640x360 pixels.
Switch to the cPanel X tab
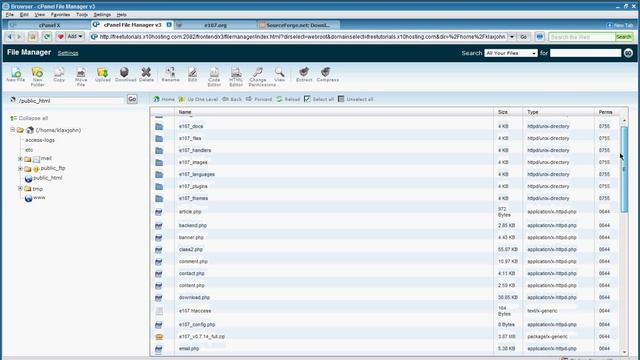coord(49,25)
